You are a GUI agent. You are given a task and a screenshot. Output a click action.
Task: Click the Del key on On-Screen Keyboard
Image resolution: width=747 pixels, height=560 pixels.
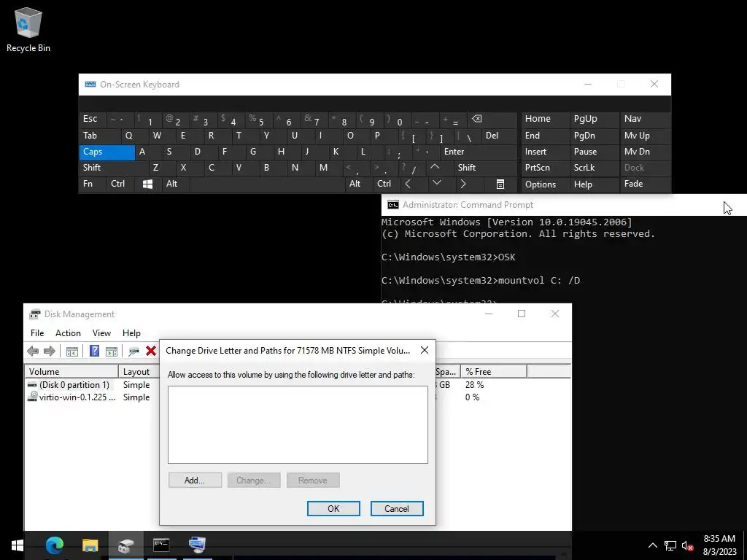point(499,136)
